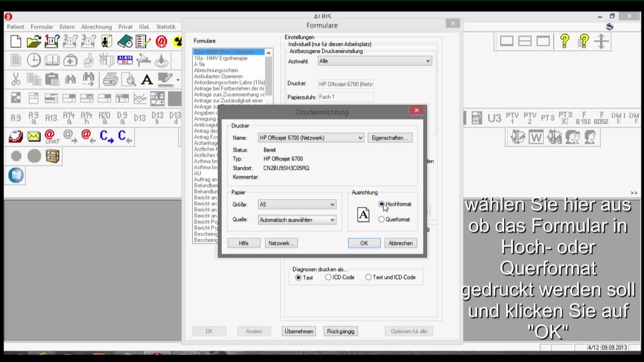Click the Netzwerk... button
This screenshot has height=362, width=644.
[281, 243]
